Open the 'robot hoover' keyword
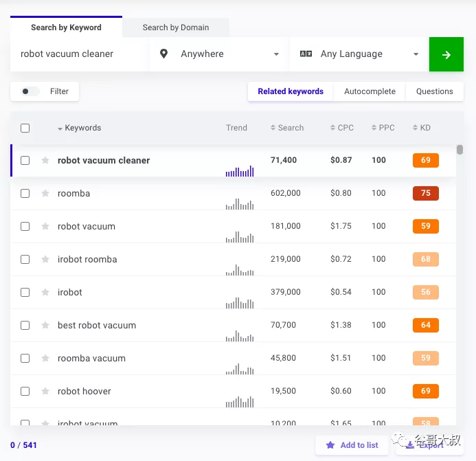 [x=84, y=391]
